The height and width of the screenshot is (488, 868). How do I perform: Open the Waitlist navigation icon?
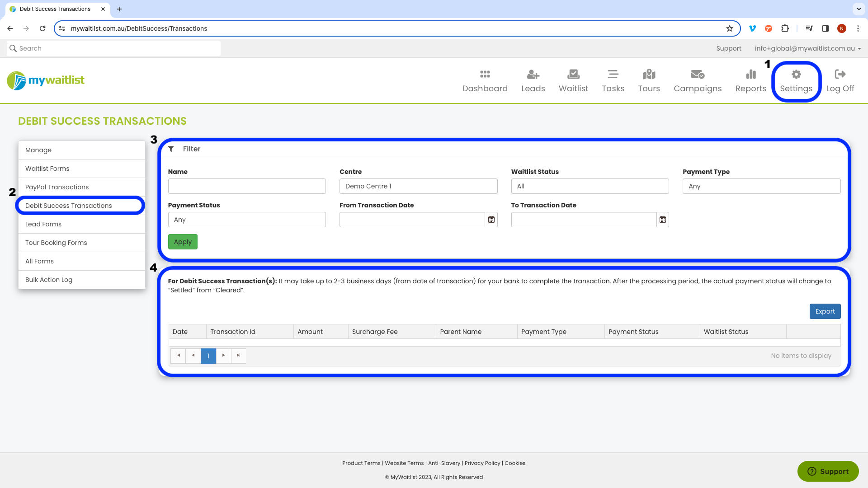pos(573,74)
